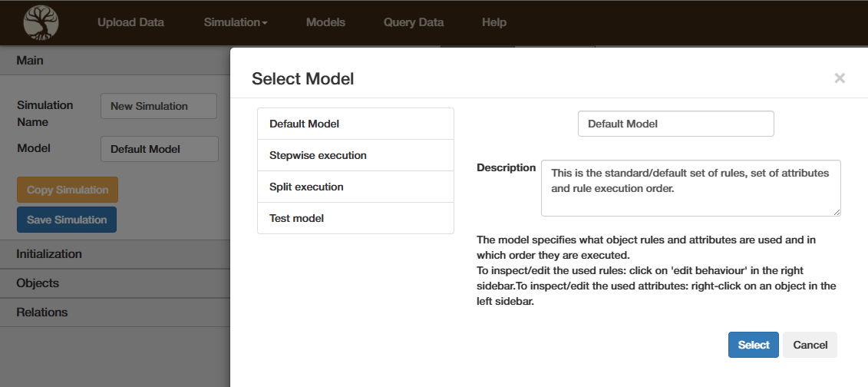This screenshot has width=868, height=387.
Task: Click the tree logo icon
Action: pyautogui.click(x=41, y=22)
